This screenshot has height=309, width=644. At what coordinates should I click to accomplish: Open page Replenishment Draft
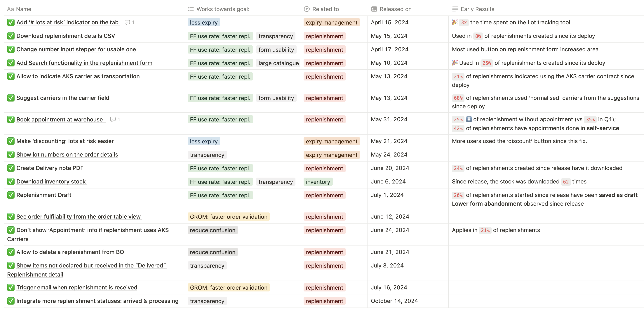[44, 195]
